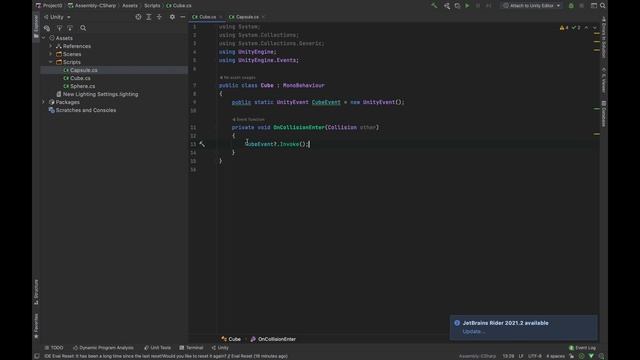Screen dimensions: 640x360
Task: Hide the Explorer panel with the minus icon
Action: [x=182, y=17]
